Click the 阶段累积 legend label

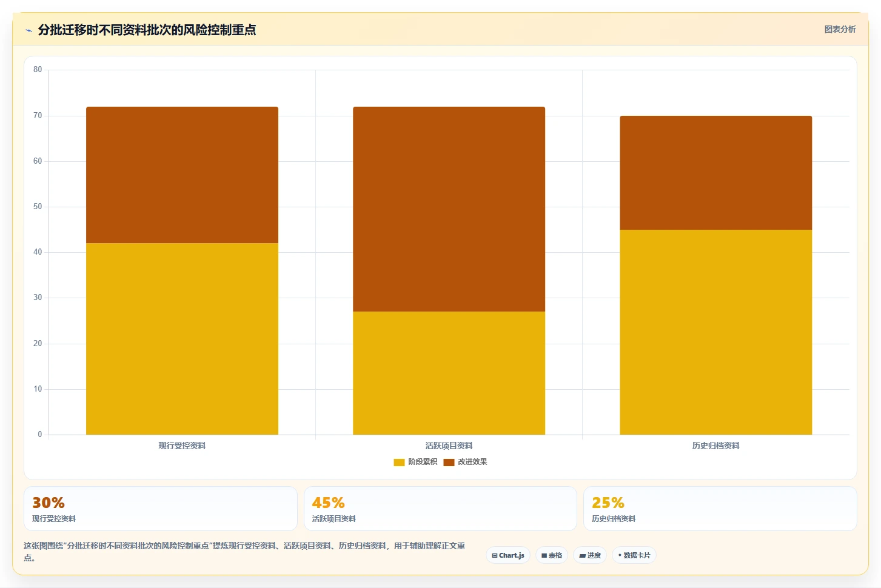(x=423, y=462)
